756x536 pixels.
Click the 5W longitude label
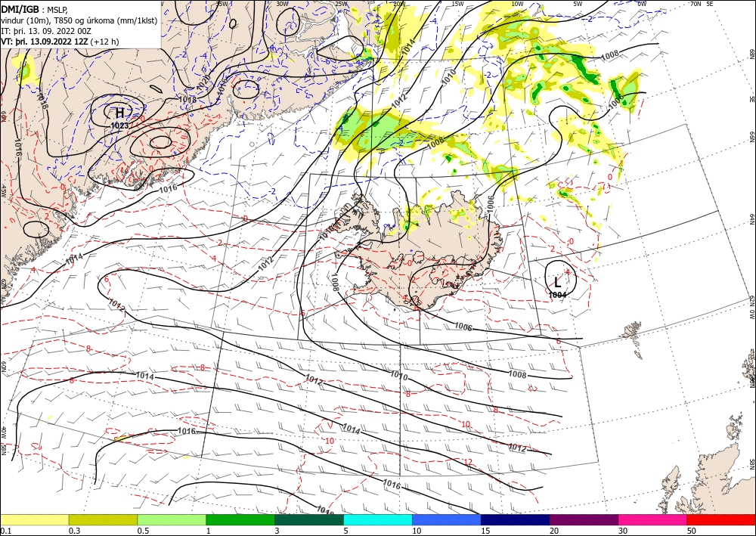[x=578, y=4]
